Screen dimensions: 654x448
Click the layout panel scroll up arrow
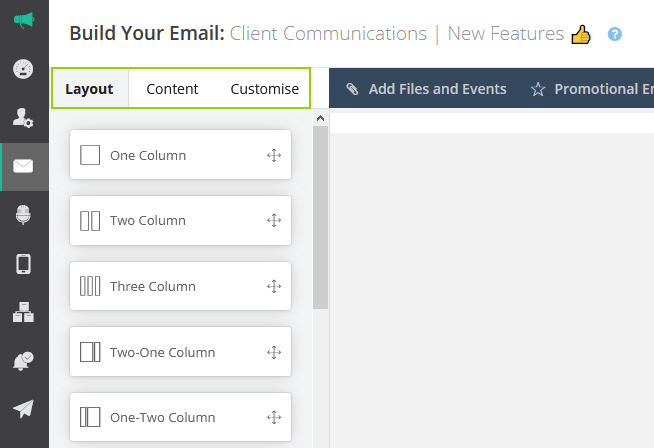(x=320, y=118)
